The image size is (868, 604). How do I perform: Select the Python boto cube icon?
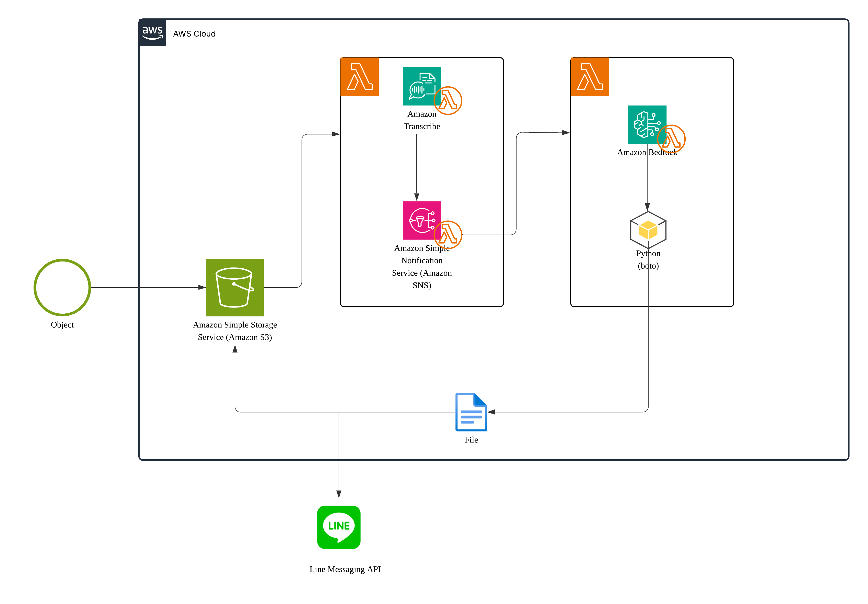648,230
